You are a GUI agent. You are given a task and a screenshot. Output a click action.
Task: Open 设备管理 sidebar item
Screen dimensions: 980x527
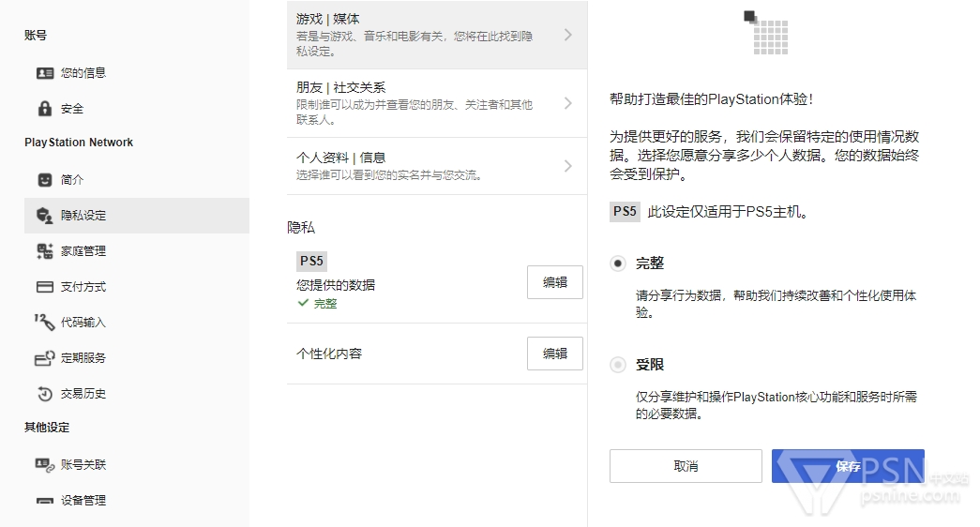(137, 501)
